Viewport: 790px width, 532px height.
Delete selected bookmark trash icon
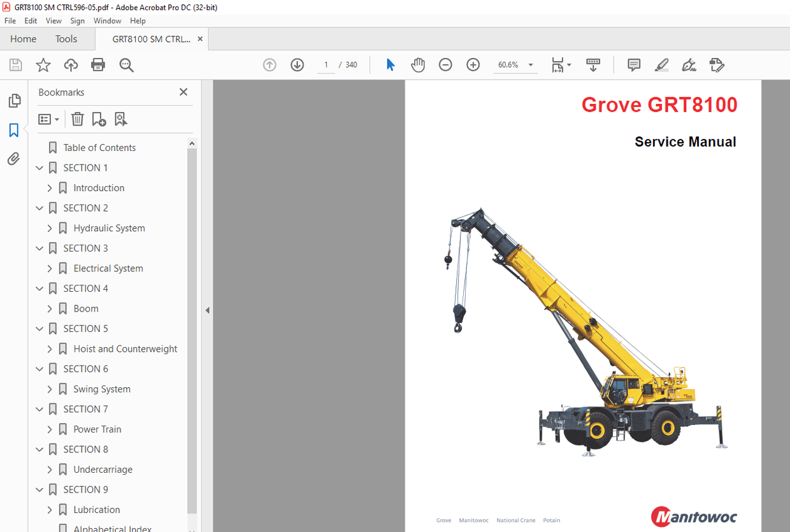click(x=77, y=119)
